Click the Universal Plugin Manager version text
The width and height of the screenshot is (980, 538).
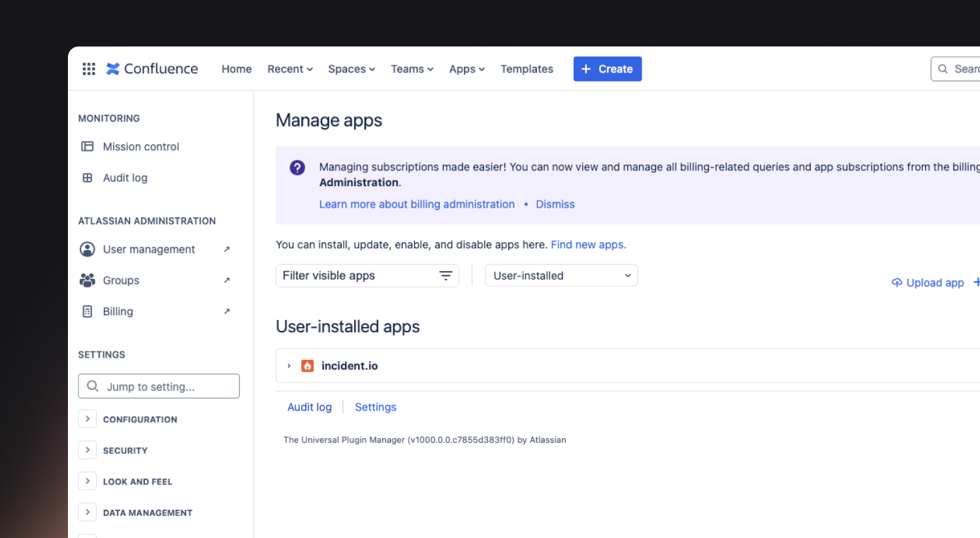[x=425, y=440]
